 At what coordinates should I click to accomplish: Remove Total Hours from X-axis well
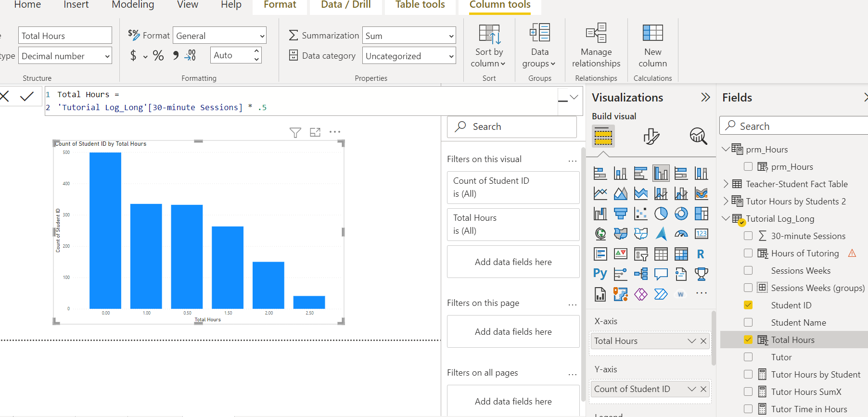tap(703, 341)
